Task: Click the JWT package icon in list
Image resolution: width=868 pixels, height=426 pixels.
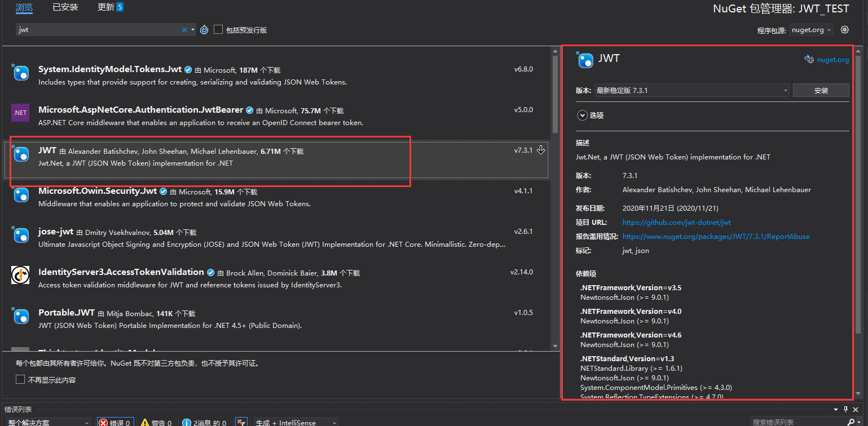Action: pyautogui.click(x=20, y=153)
